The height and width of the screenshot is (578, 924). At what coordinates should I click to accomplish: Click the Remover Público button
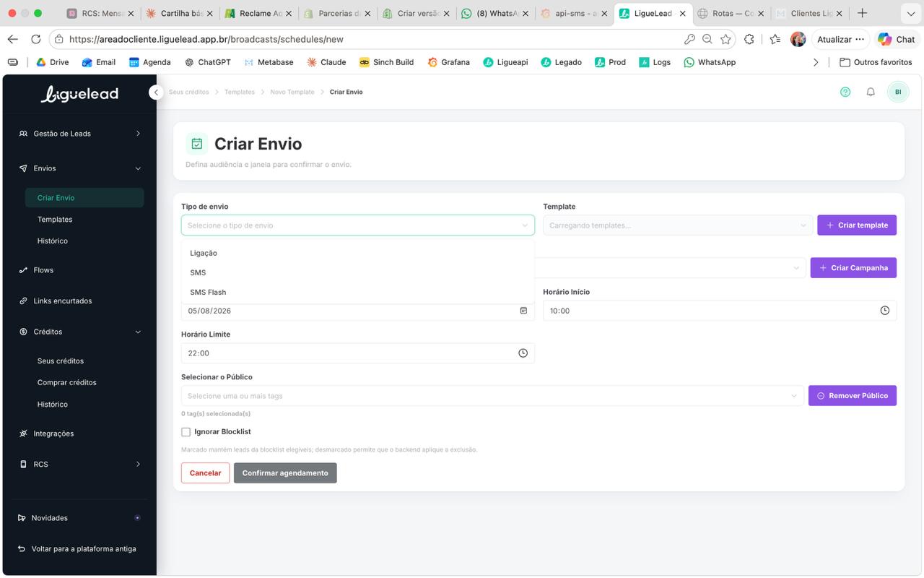click(x=853, y=396)
